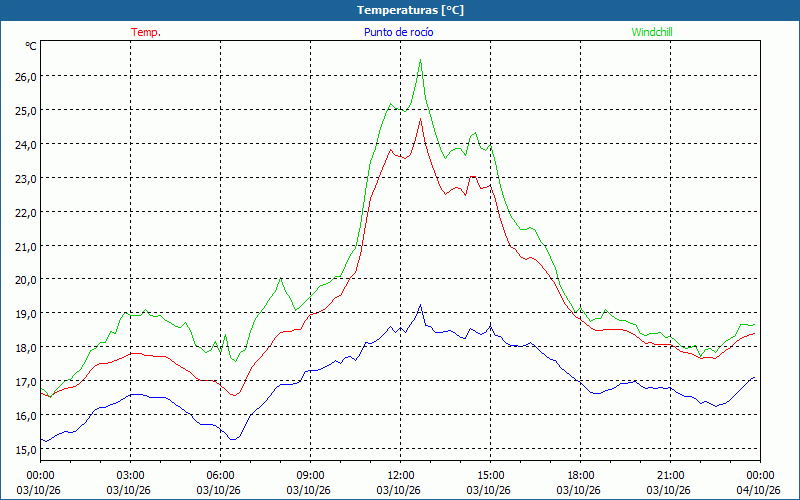Click the 21,0 y-axis value

(26, 246)
